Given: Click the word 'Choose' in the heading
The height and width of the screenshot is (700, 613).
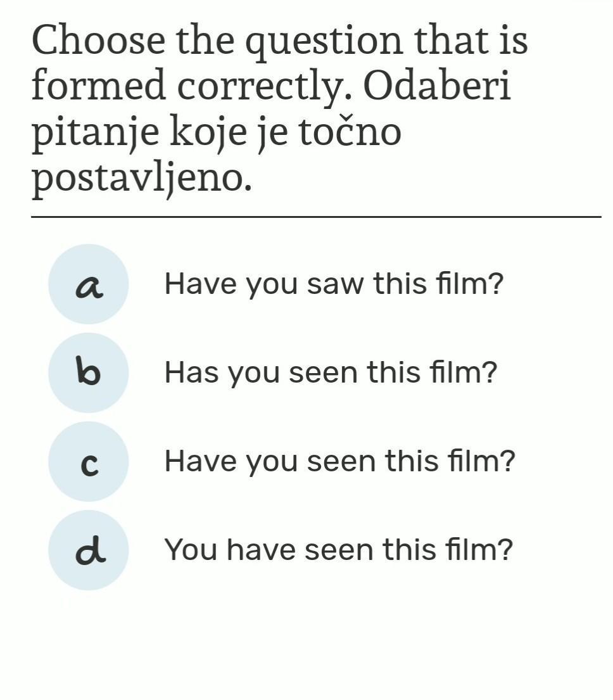Looking at the screenshot, I should 98,40.
